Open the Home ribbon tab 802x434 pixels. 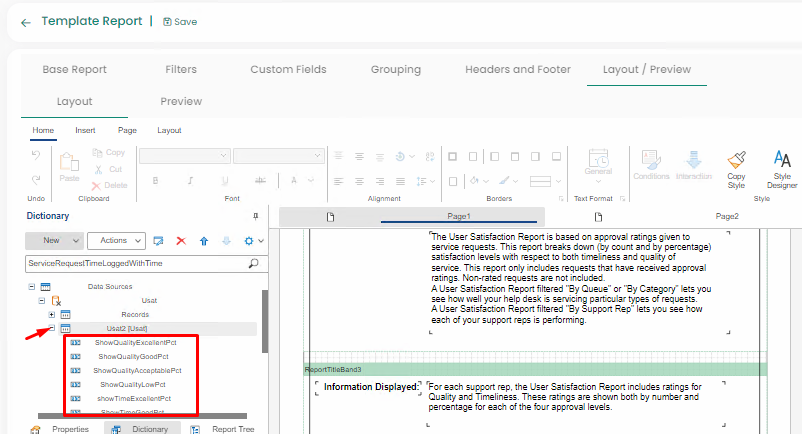[43, 130]
